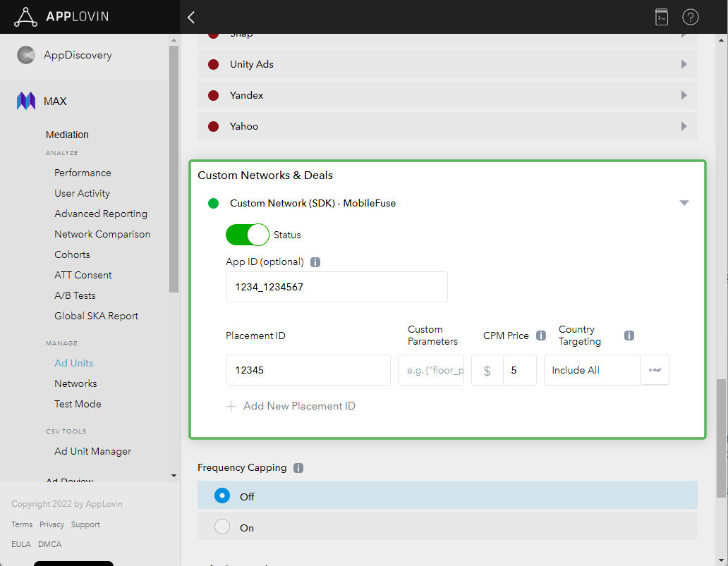This screenshot has height=566, width=728.
Task: Open Ad Units in the sidebar
Action: pos(74,363)
